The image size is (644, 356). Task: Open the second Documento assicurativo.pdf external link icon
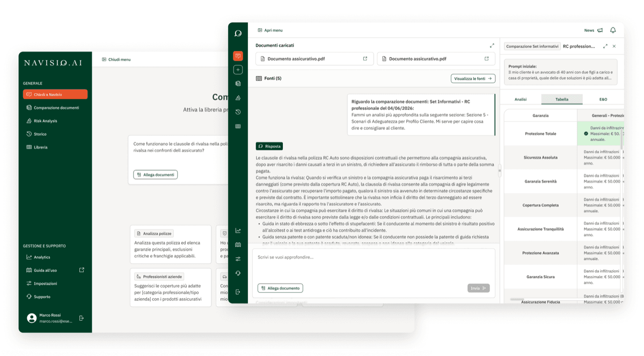click(x=487, y=58)
